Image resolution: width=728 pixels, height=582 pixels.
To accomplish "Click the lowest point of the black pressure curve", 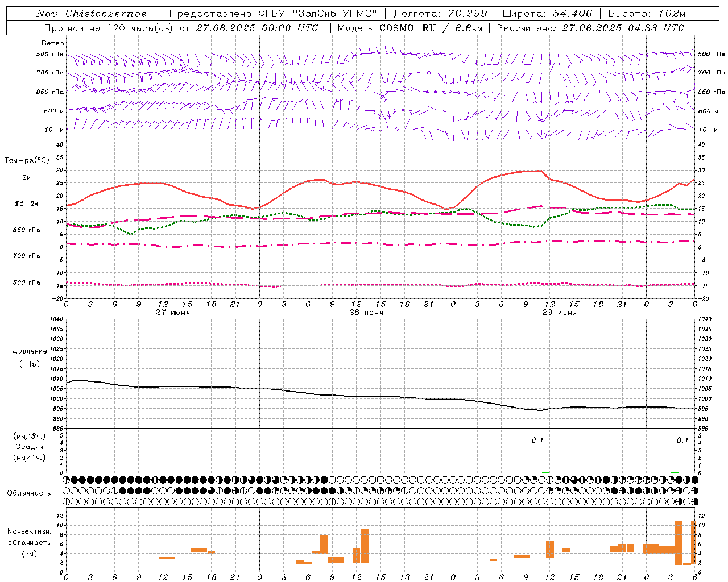I will click(x=540, y=410).
